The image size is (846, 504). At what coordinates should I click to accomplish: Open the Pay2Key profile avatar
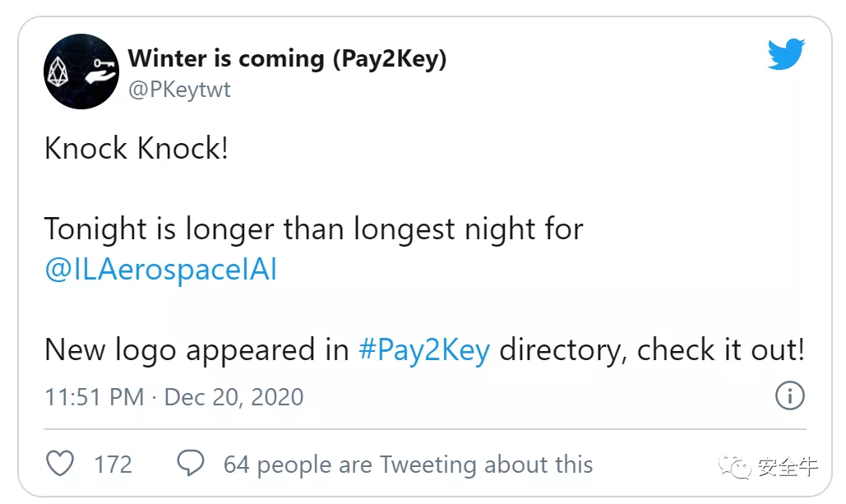click(81, 72)
